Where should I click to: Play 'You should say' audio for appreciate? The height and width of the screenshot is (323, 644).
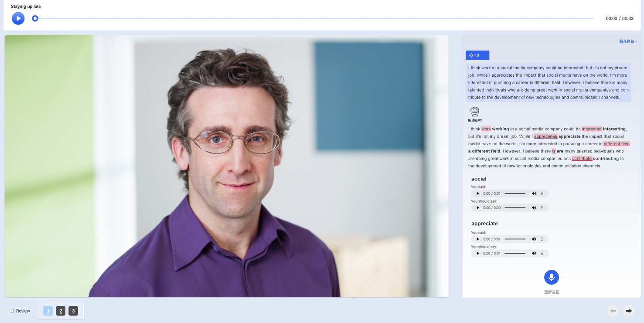pos(478,253)
